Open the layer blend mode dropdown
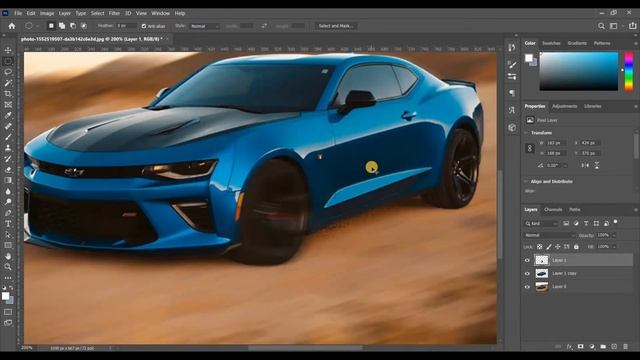 coord(549,236)
